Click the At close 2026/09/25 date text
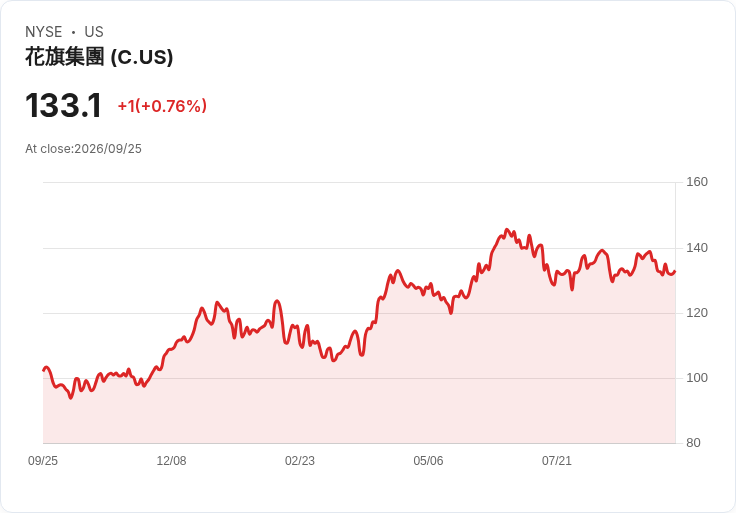The height and width of the screenshot is (513, 736). tap(83, 149)
